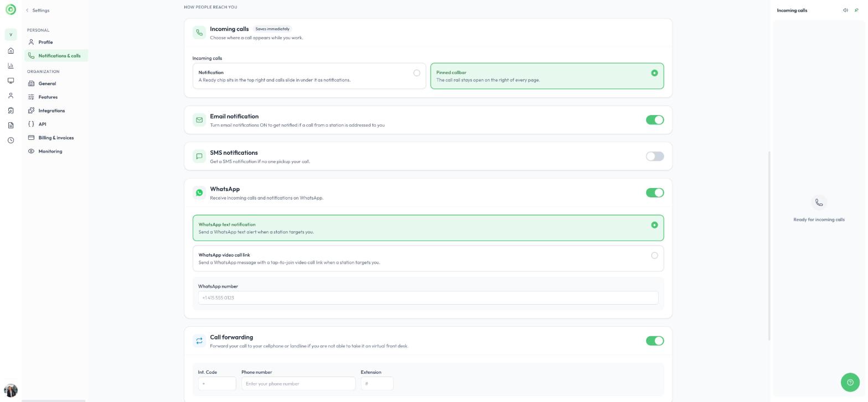Click the green app logo

[x=11, y=10]
